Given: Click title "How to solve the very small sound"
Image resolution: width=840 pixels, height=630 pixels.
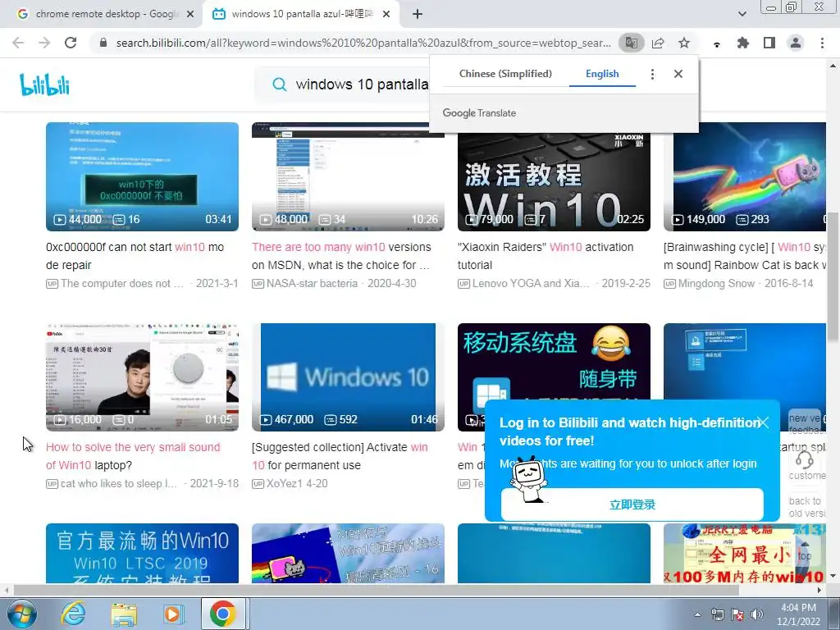Looking at the screenshot, I should coord(133,456).
